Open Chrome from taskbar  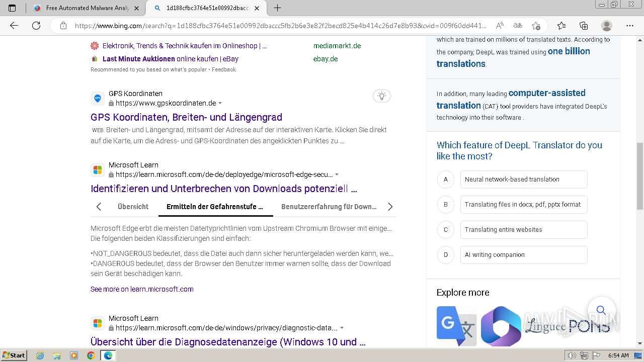pos(91,355)
